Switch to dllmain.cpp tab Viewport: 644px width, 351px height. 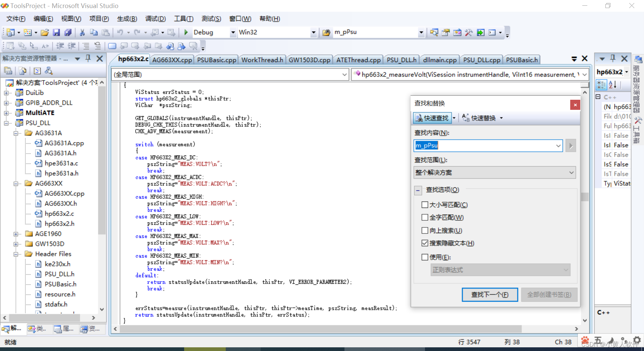point(440,60)
